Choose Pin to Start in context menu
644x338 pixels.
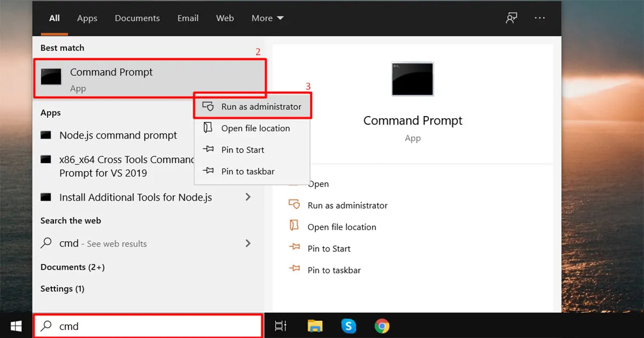tap(252, 150)
